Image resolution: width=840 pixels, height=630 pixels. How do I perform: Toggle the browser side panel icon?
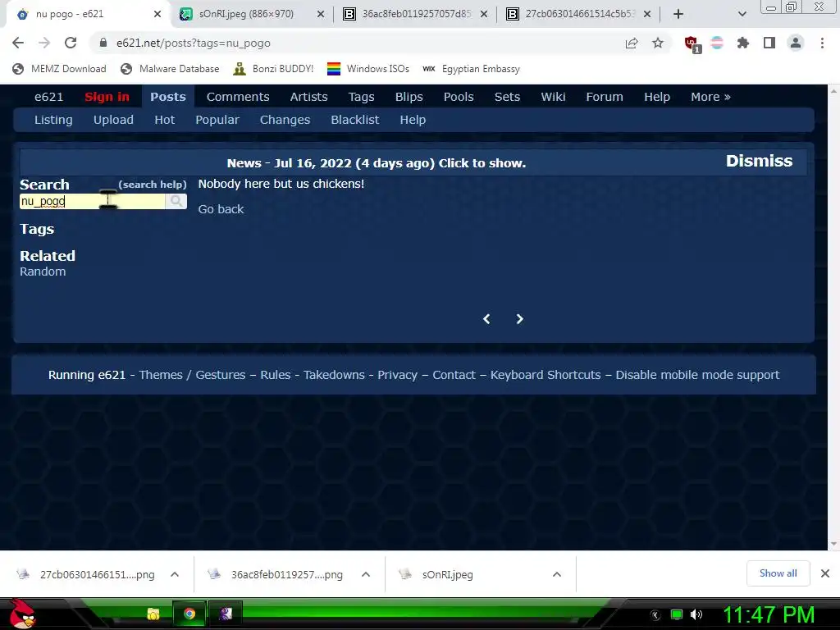(x=769, y=43)
